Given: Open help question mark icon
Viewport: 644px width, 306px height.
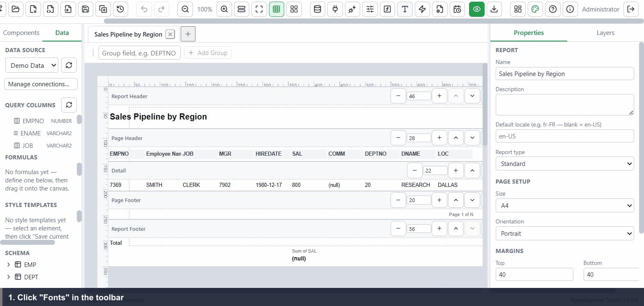Looking at the screenshot, I should [x=553, y=9].
